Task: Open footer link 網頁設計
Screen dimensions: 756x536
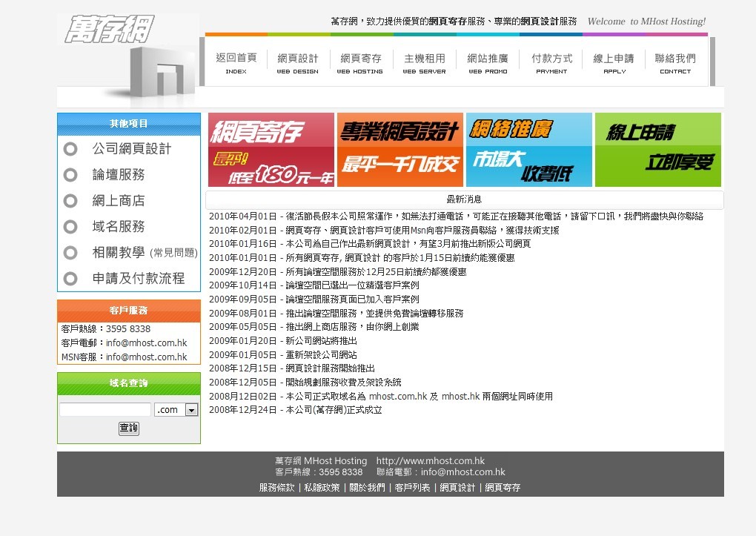Action: click(x=457, y=488)
